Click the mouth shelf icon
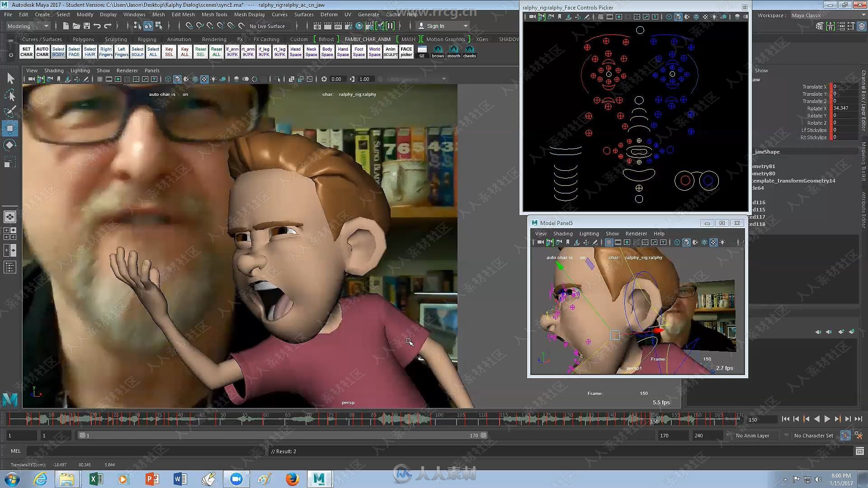The width and height of the screenshot is (868, 488). tap(453, 52)
